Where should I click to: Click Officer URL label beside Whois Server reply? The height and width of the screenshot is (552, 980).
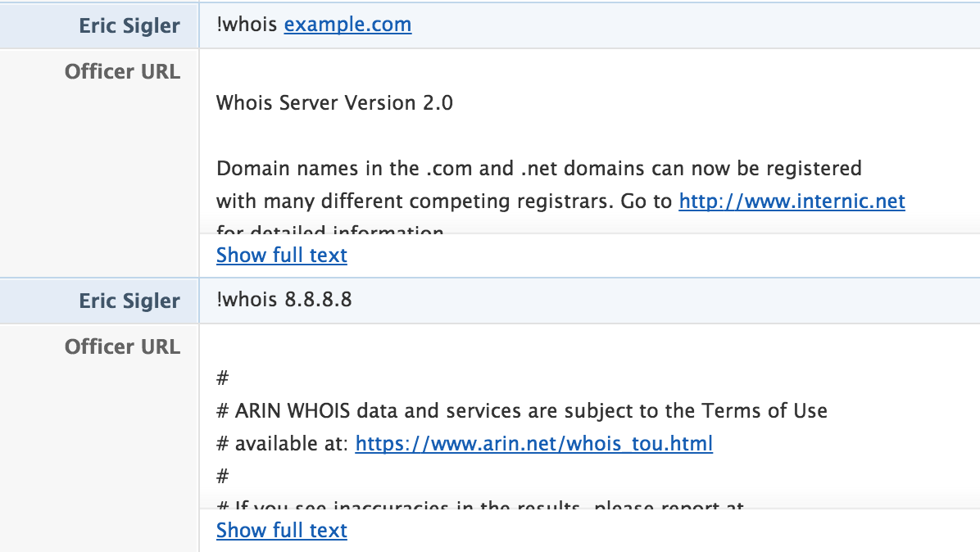click(x=122, y=71)
